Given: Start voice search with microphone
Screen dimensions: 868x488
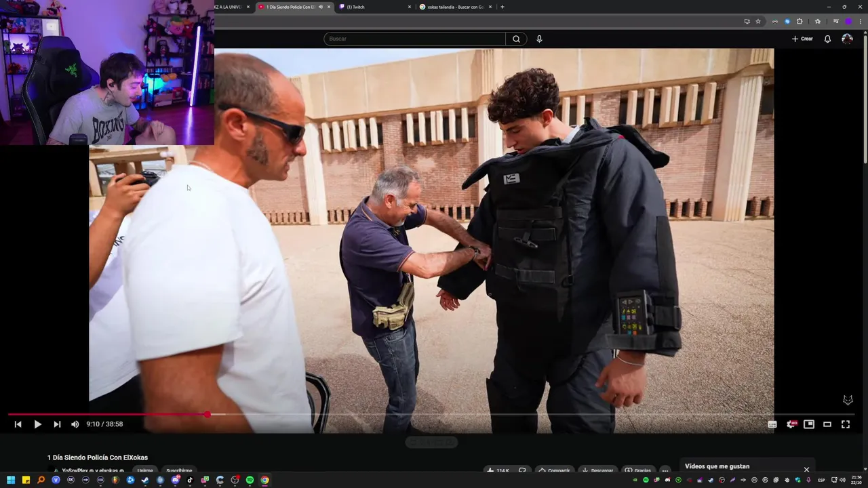Looking at the screenshot, I should [539, 39].
